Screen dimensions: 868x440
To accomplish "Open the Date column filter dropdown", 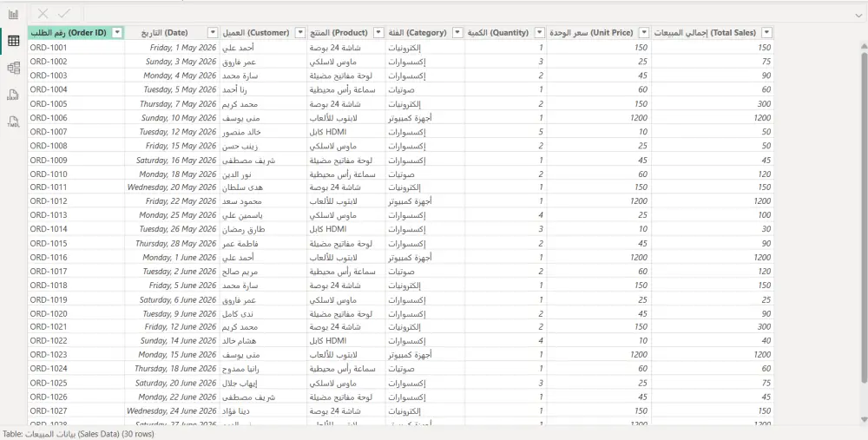I will coord(213,33).
